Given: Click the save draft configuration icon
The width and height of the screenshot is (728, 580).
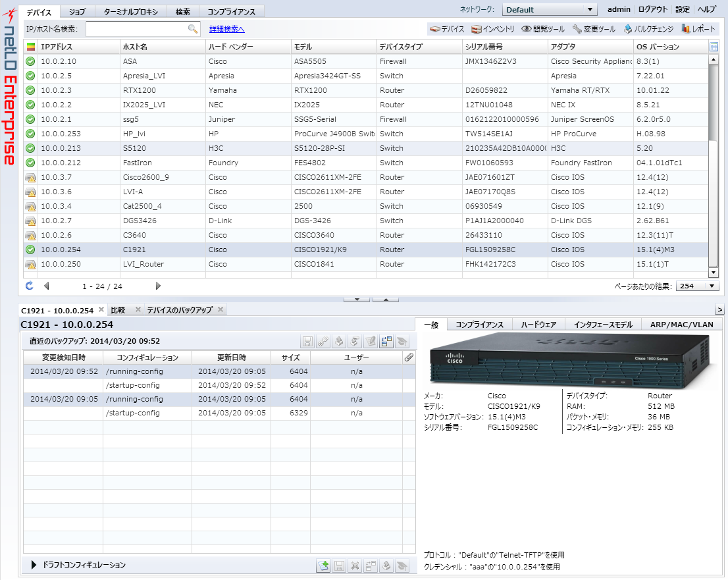Looking at the screenshot, I should (x=340, y=566).
